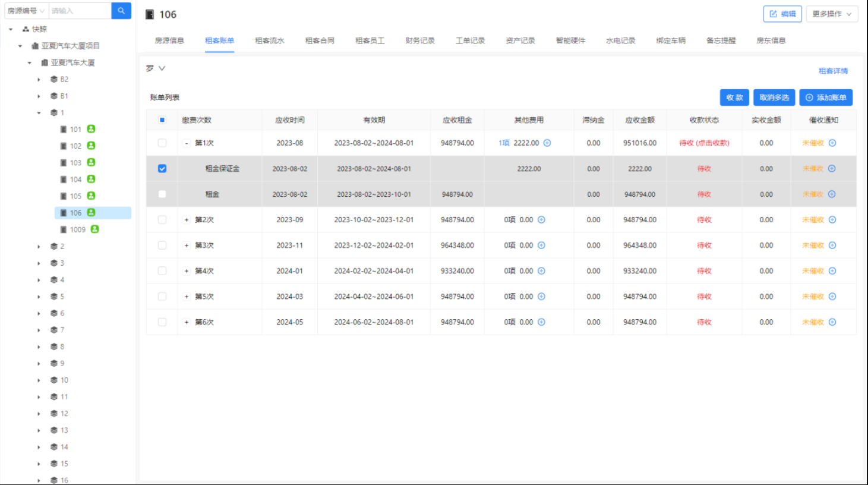
Task: Open the 水电记录 tab
Action: tap(620, 40)
